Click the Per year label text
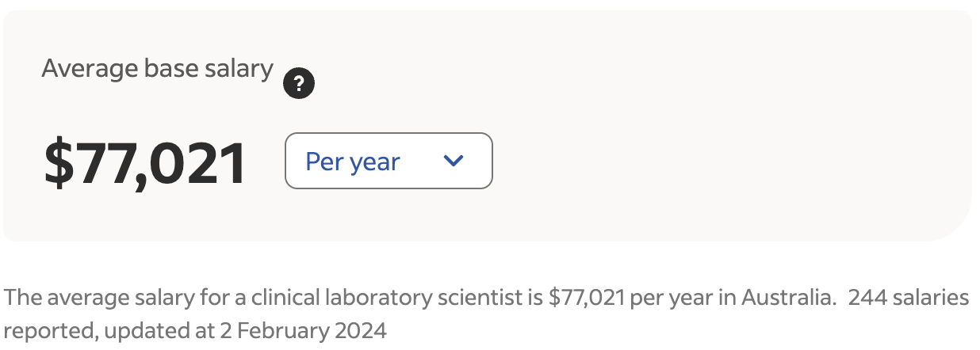Viewport: 980px width, 350px height. (x=353, y=162)
